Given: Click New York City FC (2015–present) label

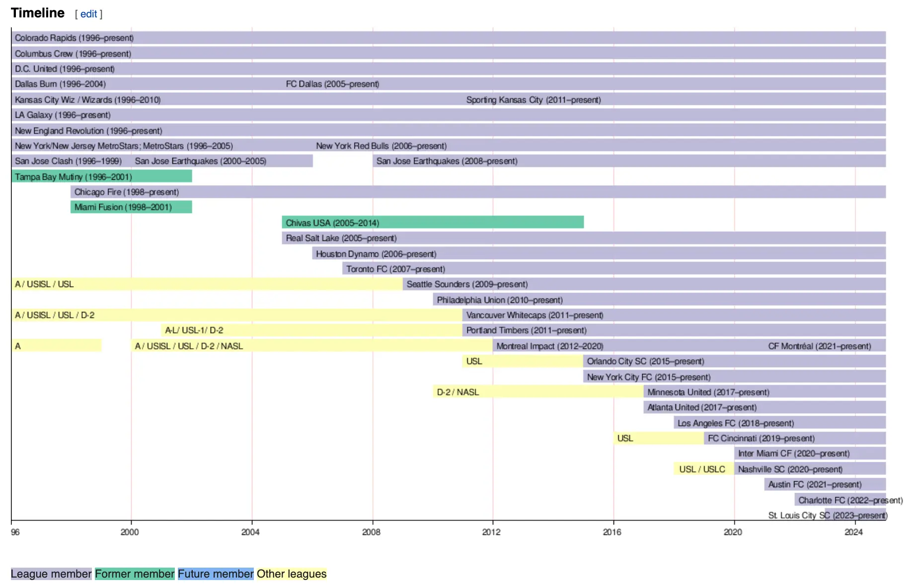Looking at the screenshot, I should 649,377.
